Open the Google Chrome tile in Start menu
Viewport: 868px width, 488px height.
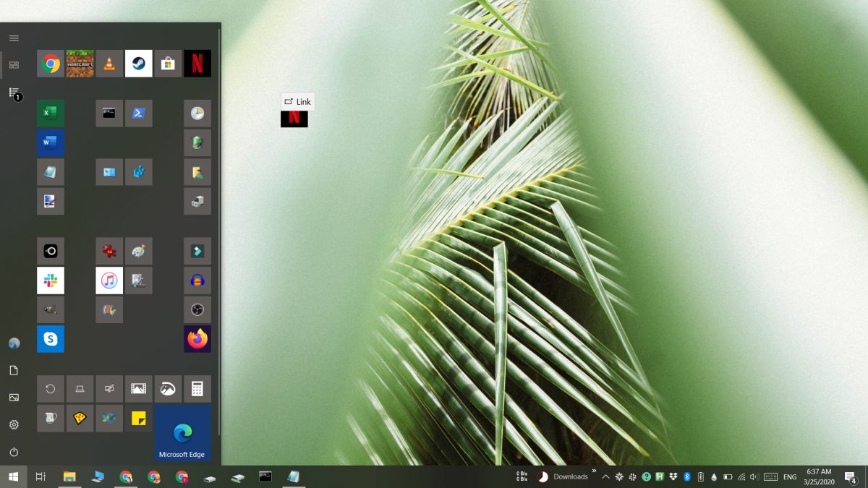click(x=51, y=64)
